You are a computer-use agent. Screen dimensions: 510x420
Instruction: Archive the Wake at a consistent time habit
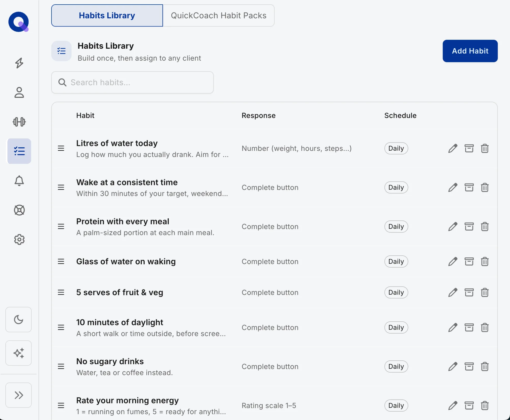pyautogui.click(x=469, y=187)
